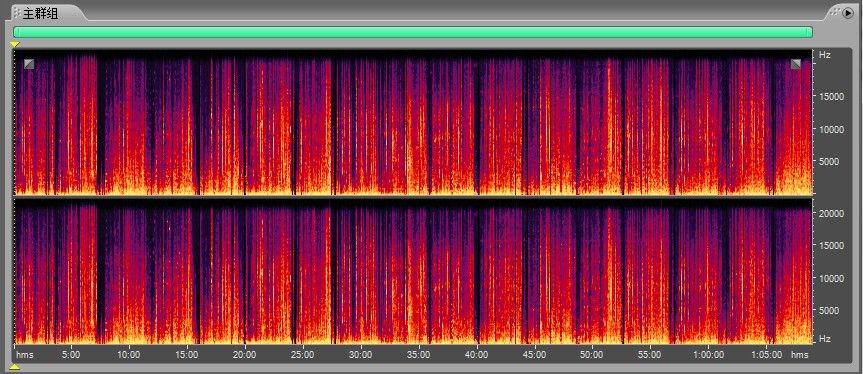Click the green zoom navigation bar
Image resolution: width=863 pixels, height=374 pixels.
point(413,32)
